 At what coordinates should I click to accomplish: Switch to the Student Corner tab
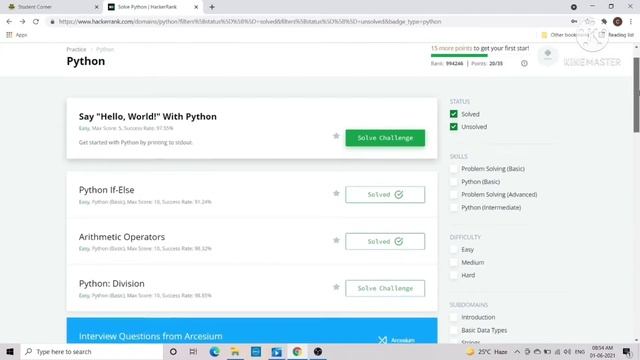coord(53,7)
